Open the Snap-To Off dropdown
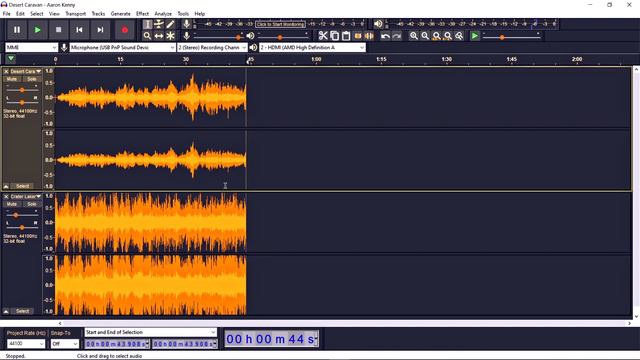Screen dimensions: 640x360 64,344
